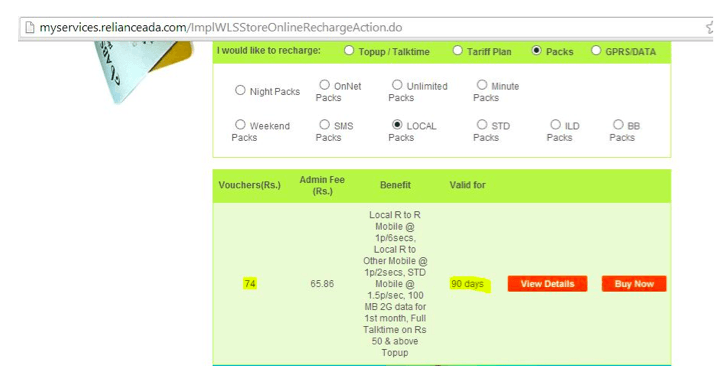The width and height of the screenshot is (722, 373).
Task: Click Buy Now for the 74 voucher
Action: 634,284
